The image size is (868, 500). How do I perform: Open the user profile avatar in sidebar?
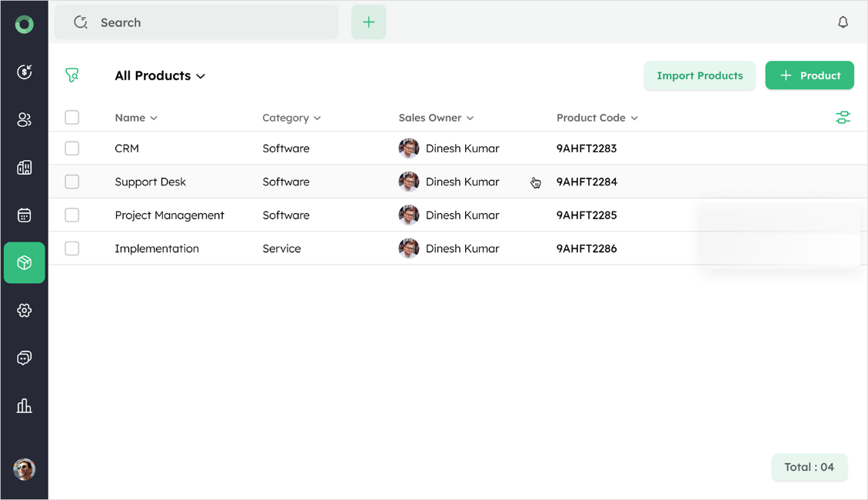click(x=25, y=469)
